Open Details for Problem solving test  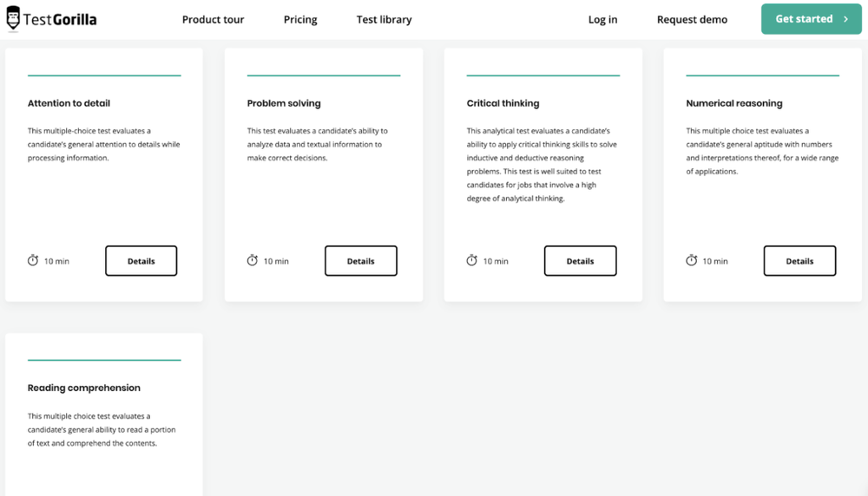click(x=361, y=261)
